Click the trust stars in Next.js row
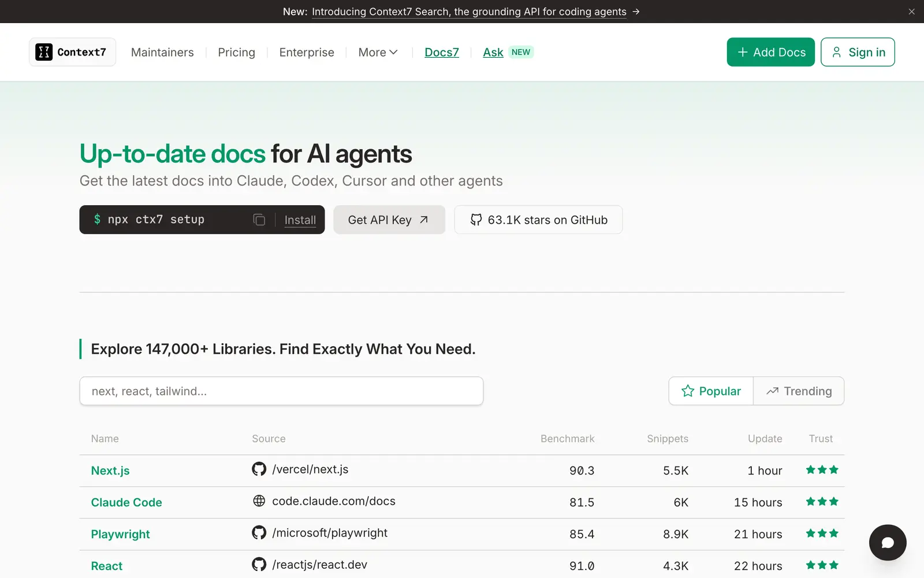This screenshot has height=578, width=924. pyautogui.click(x=822, y=470)
